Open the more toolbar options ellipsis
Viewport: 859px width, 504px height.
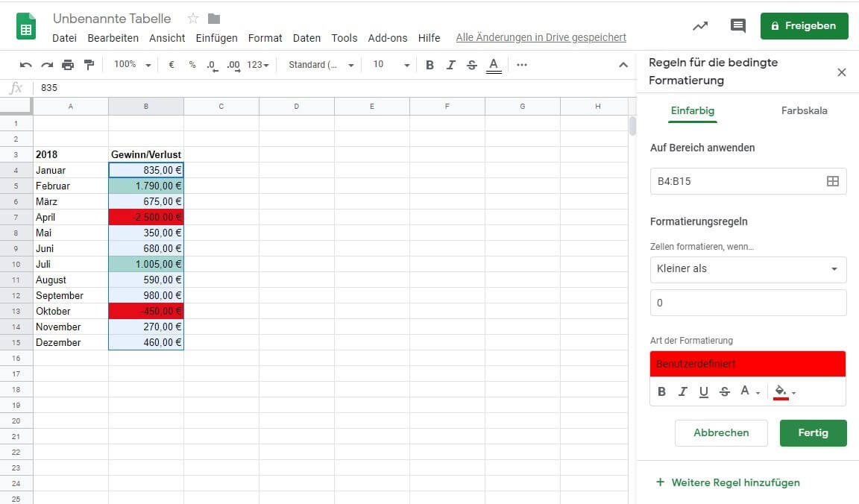pos(522,65)
